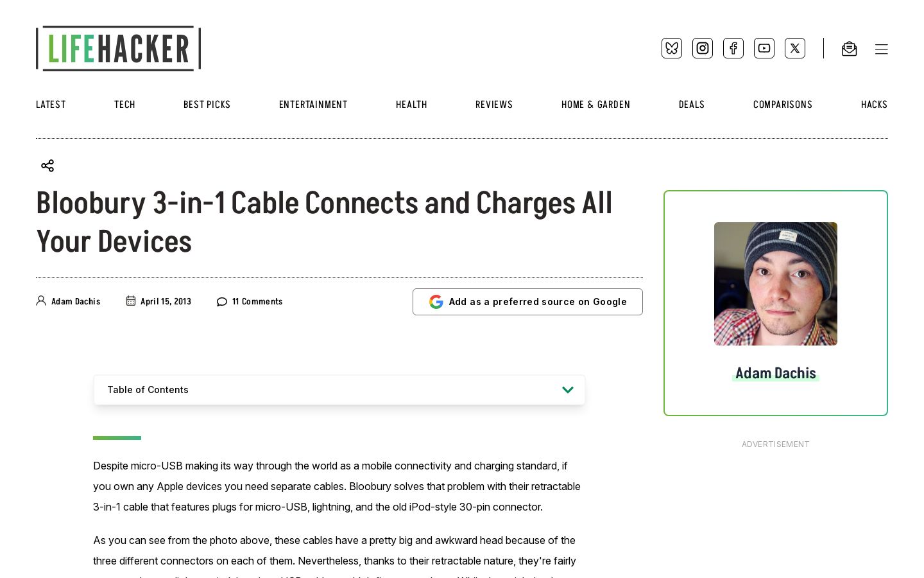The height and width of the screenshot is (578, 924).
Task: Open Lifehacker's Facebook icon
Action: [733, 48]
